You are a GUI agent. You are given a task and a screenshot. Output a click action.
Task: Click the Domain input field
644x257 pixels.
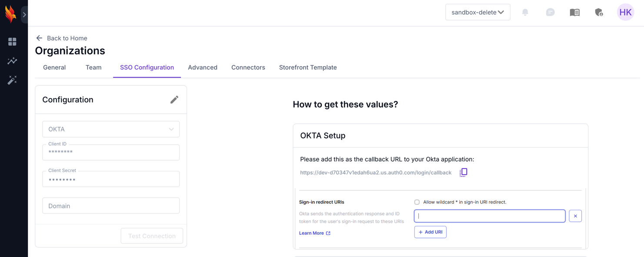(111, 206)
